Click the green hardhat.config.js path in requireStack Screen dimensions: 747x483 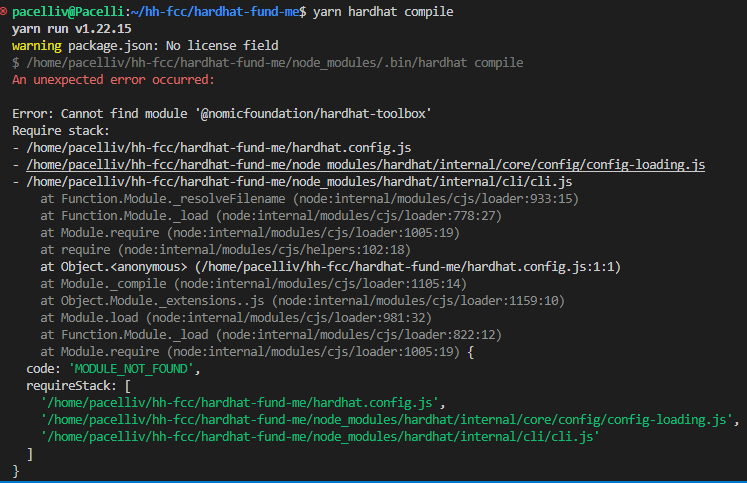(240, 403)
